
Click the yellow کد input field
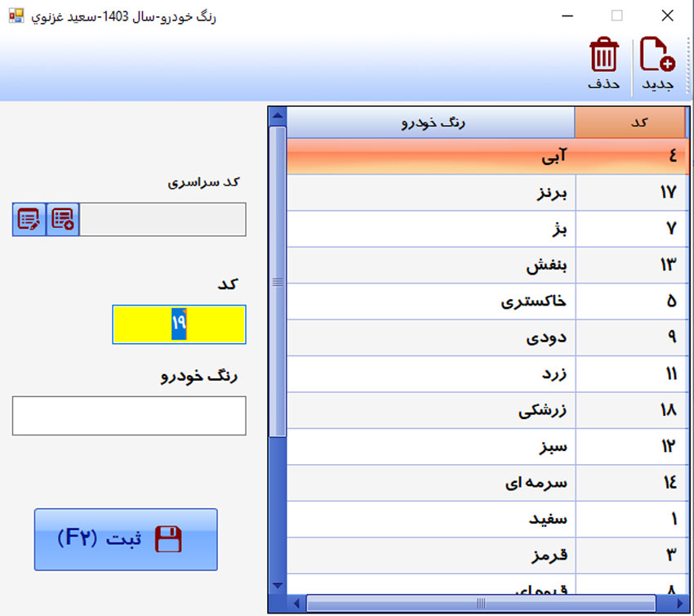pyautogui.click(x=179, y=324)
